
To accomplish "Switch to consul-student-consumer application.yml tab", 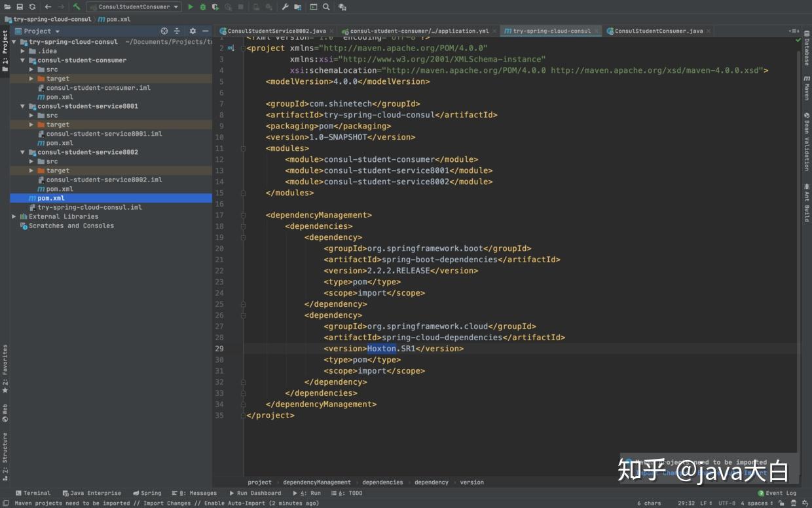I will (419, 31).
